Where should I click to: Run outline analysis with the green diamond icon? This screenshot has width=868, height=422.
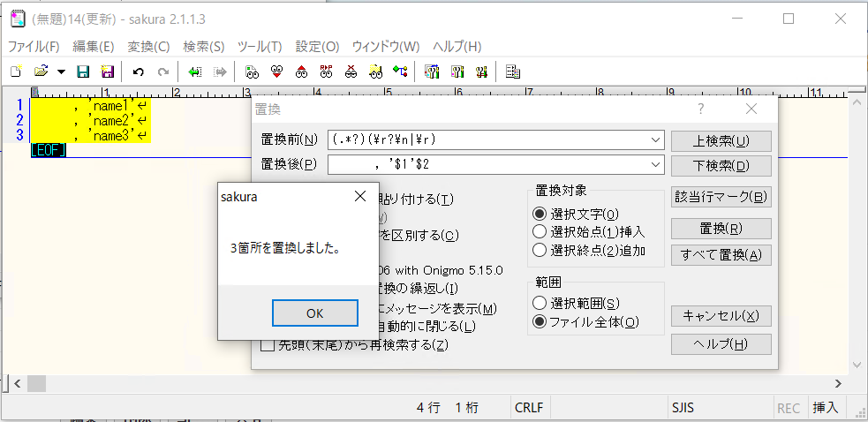click(x=400, y=72)
